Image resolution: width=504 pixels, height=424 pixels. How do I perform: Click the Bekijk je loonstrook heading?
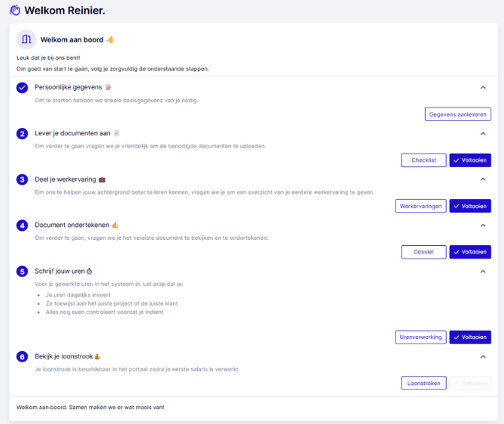[64, 356]
